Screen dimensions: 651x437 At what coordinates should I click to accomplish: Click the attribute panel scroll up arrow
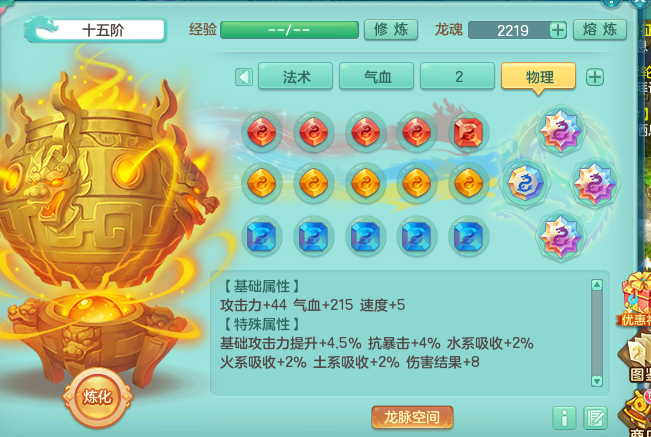597,285
